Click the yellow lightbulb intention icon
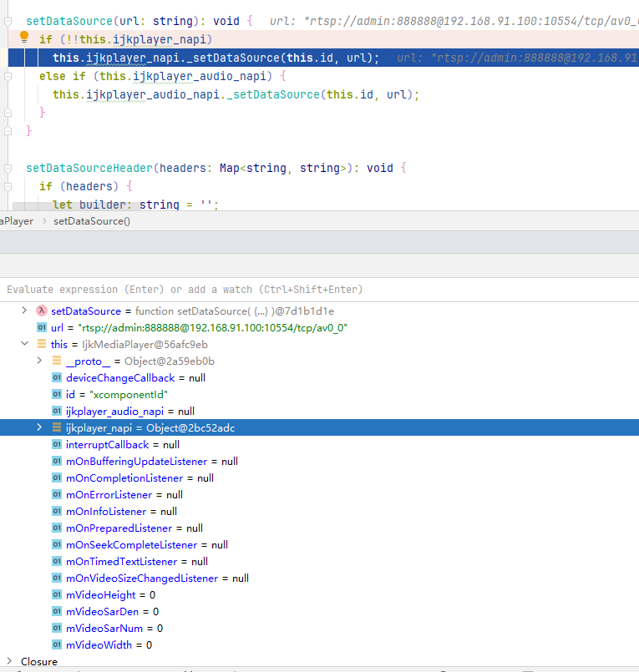Image resolution: width=639 pixels, height=672 pixels. tap(24, 38)
